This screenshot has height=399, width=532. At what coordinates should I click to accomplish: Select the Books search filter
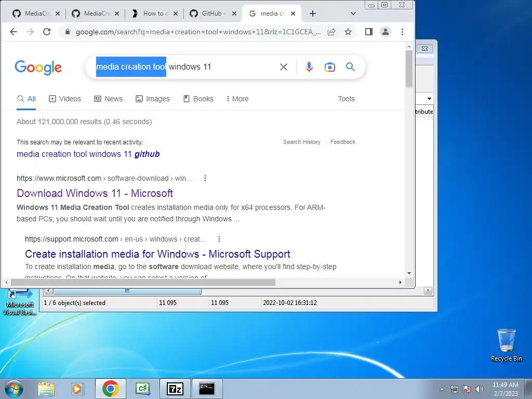tap(198, 99)
